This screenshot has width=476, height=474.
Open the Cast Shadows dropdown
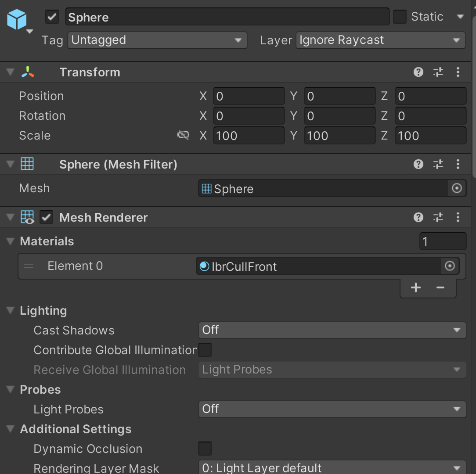[x=332, y=330]
